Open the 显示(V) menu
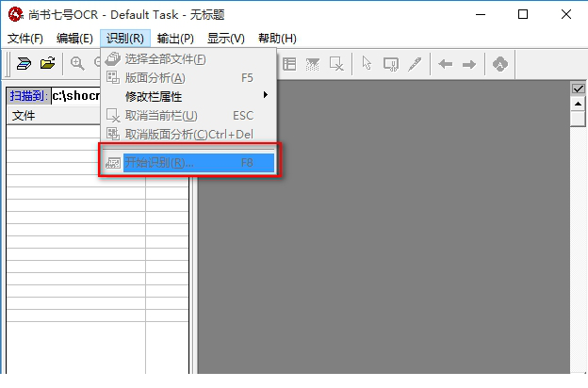The width and height of the screenshot is (588, 388). pyautogui.click(x=226, y=39)
